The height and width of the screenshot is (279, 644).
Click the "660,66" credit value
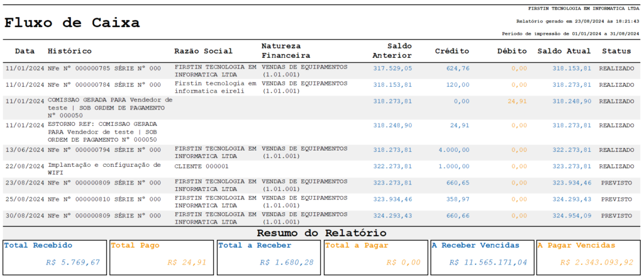click(x=458, y=216)
